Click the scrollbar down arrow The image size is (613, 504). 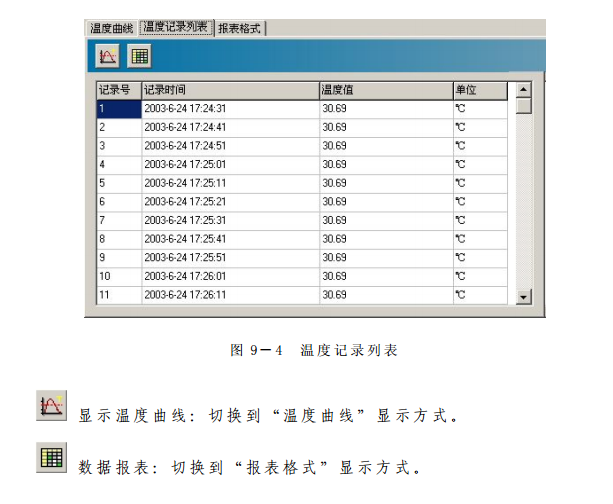click(523, 297)
